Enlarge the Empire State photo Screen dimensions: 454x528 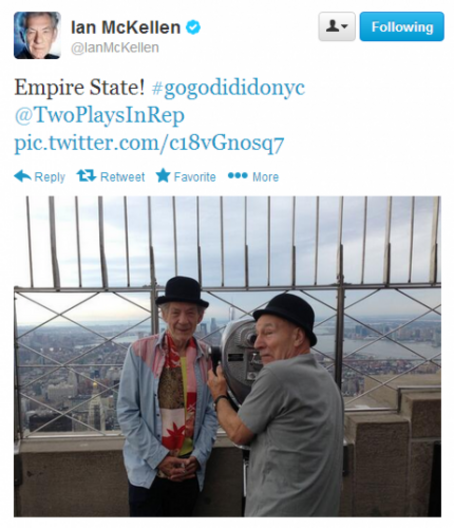tap(227, 356)
